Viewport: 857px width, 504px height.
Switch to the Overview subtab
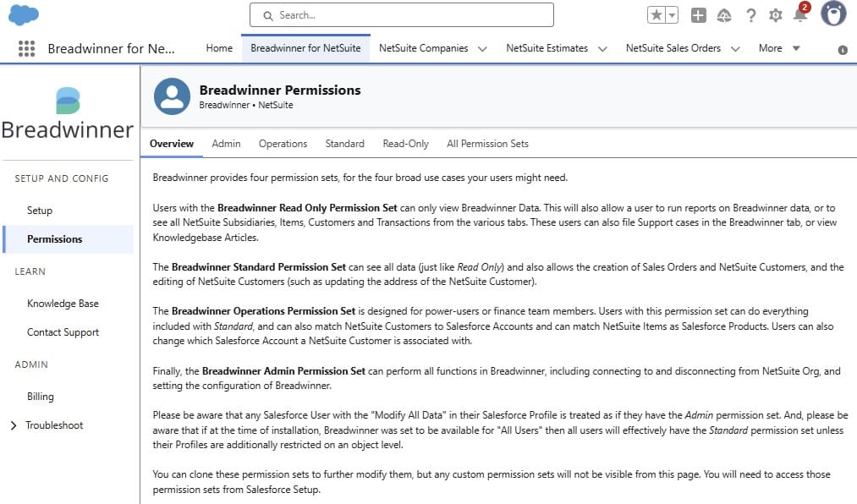[x=172, y=144]
